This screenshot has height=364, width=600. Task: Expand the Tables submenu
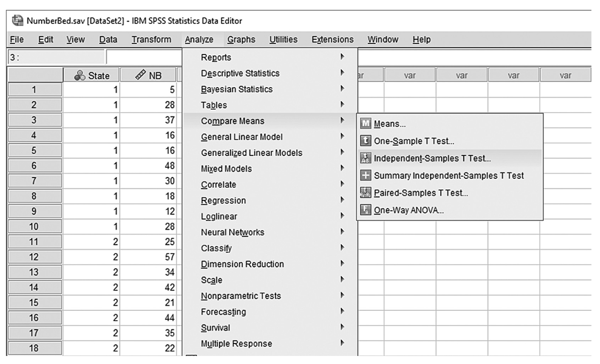click(x=270, y=105)
